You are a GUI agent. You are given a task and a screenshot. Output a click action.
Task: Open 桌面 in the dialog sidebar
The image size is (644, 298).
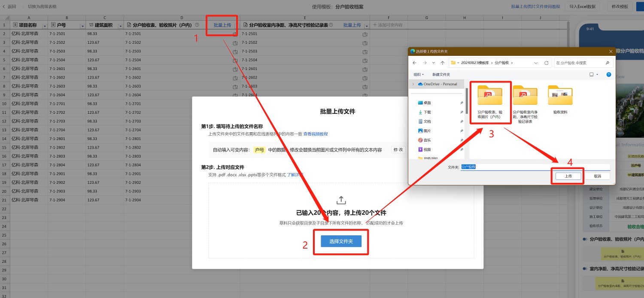[427, 103]
